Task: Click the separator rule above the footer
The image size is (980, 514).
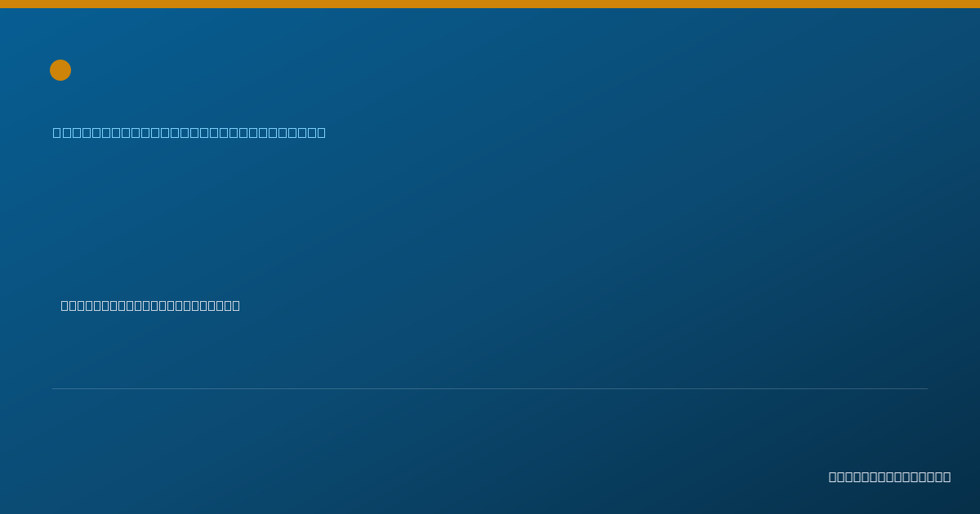Action: pos(490,388)
